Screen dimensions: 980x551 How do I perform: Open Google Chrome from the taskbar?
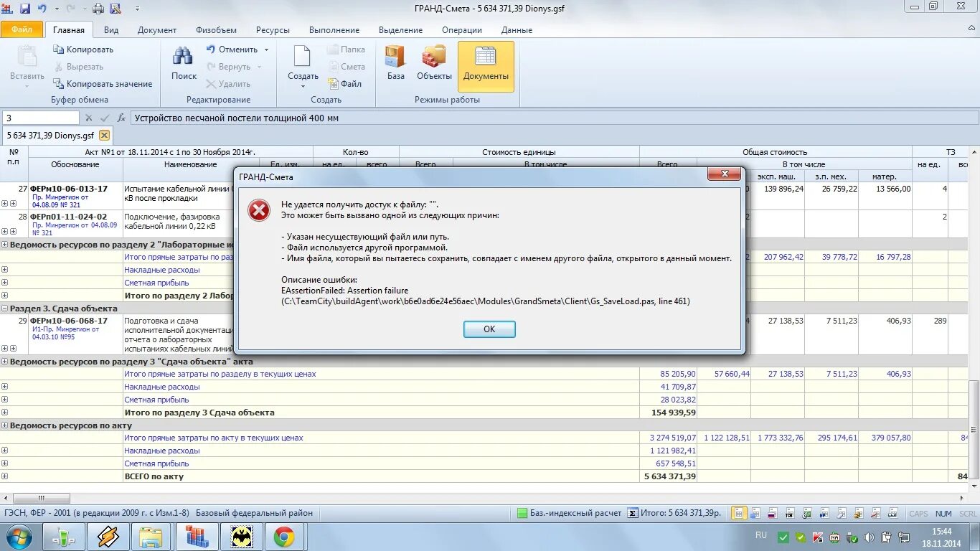point(284,537)
